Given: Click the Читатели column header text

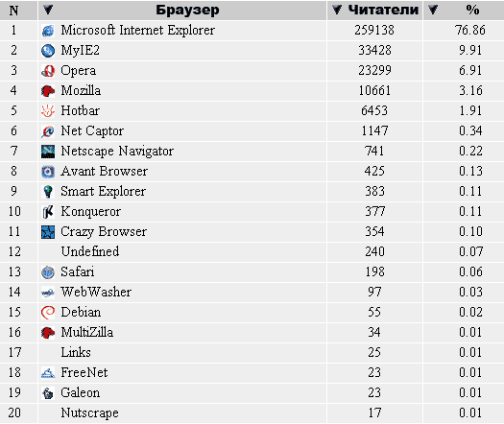Looking at the screenshot, I should pos(383,10).
